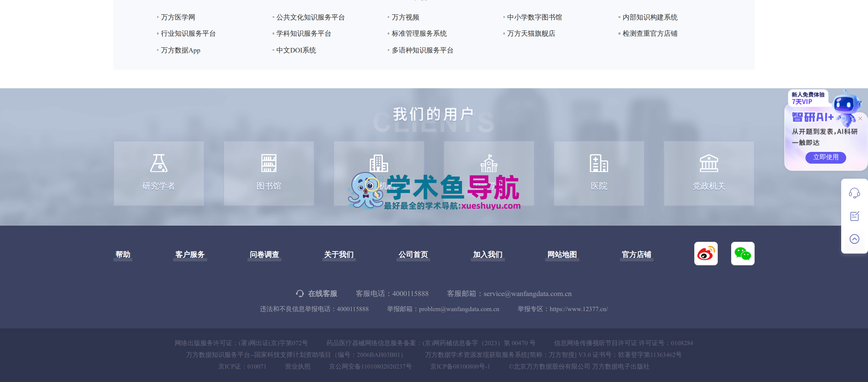The width and height of the screenshot is (868, 382).
Task: Click the 违法和不良信息举报电话 text
Action: click(314, 309)
